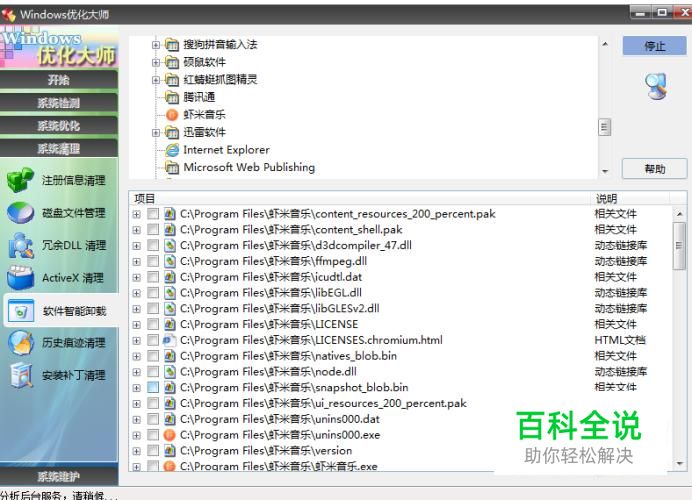Expand the node.dll row
Image resolution: width=692 pixels, height=500 pixels.
(136, 372)
